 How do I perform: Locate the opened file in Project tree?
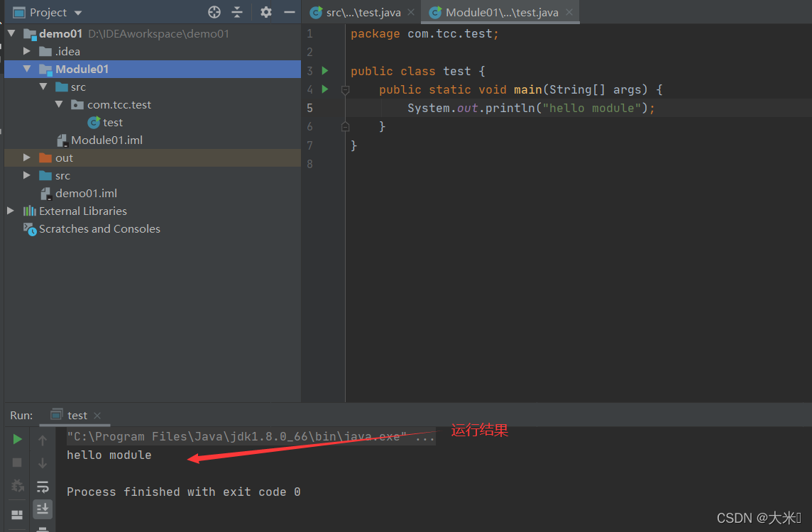pos(214,13)
